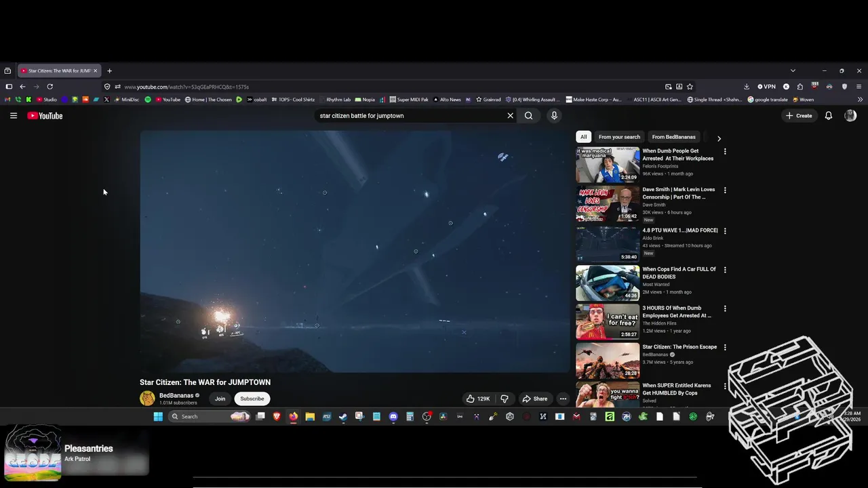The image size is (868, 488).
Task: Open 'Star Citizen: The Prison Escape' video title
Action: pyautogui.click(x=679, y=347)
